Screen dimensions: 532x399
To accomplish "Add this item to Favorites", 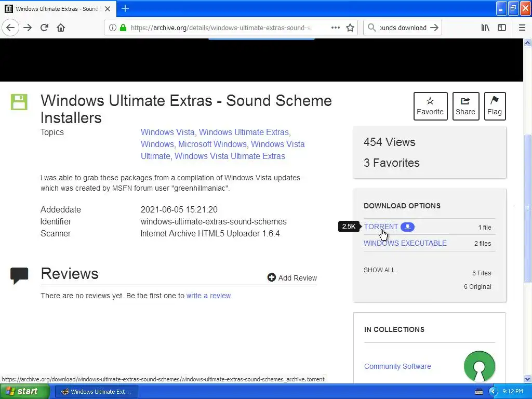I will [x=430, y=106].
